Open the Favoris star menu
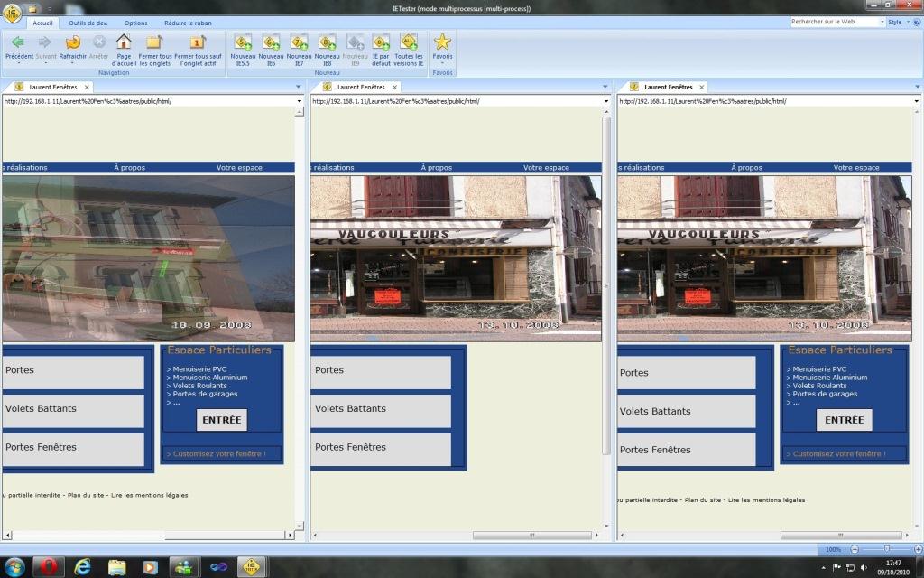The image size is (924, 578). pyautogui.click(x=442, y=42)
